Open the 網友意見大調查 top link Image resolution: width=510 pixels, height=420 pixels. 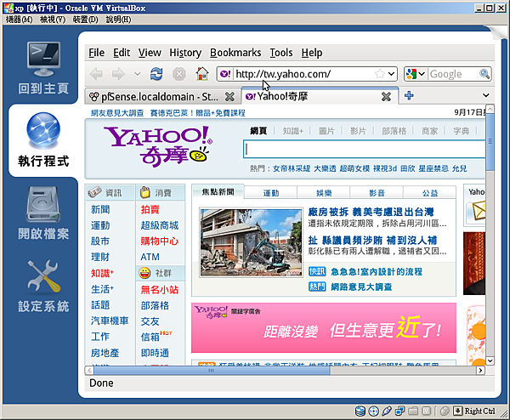pos(117,113)
